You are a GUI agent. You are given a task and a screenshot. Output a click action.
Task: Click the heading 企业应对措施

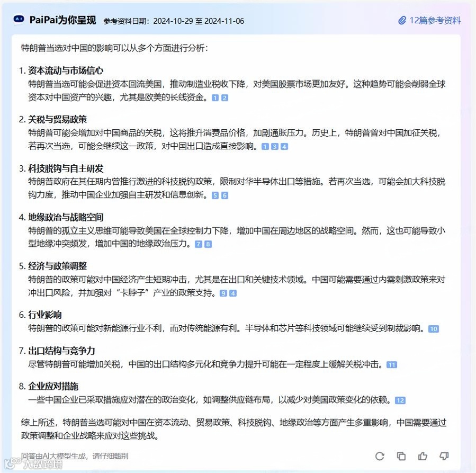(53, 386)
